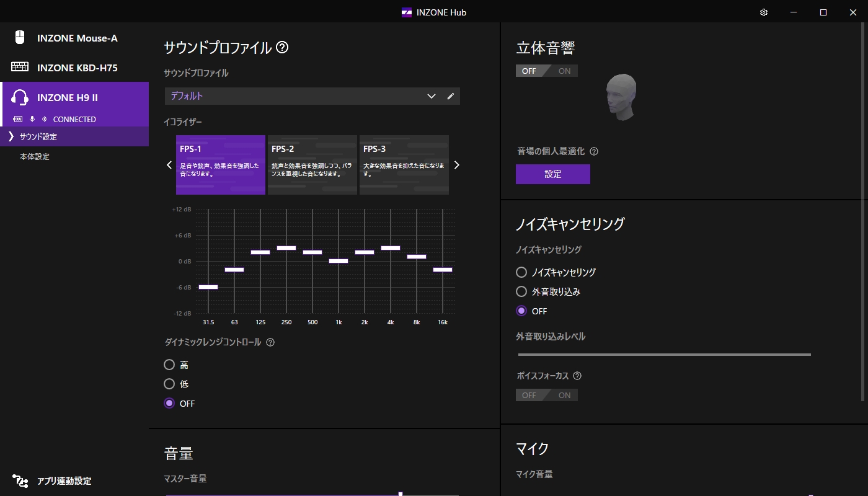This screenshot has height=496, width=868.
Task: Click the 音量 section heading
Action: click(179, 453)
